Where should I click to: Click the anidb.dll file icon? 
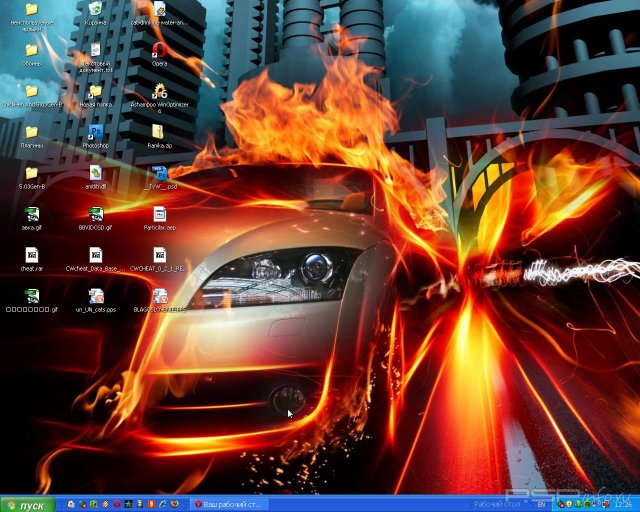pos(95,174)
